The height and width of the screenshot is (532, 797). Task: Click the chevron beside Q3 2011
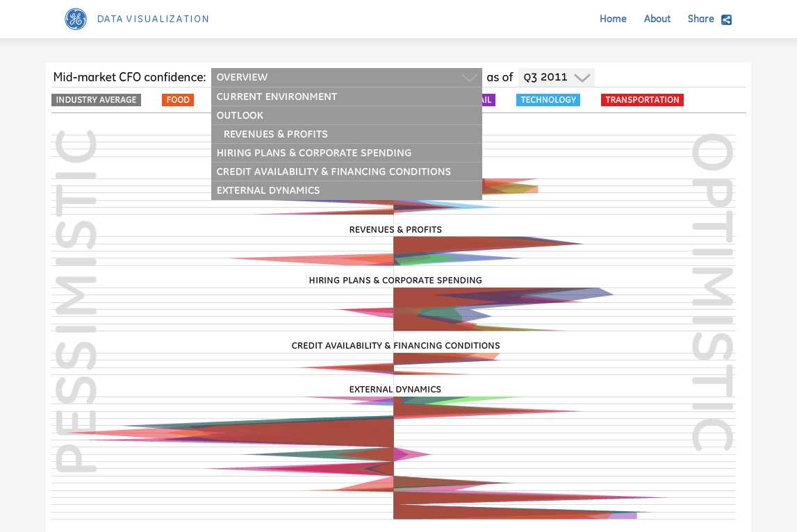click(582, 78)
